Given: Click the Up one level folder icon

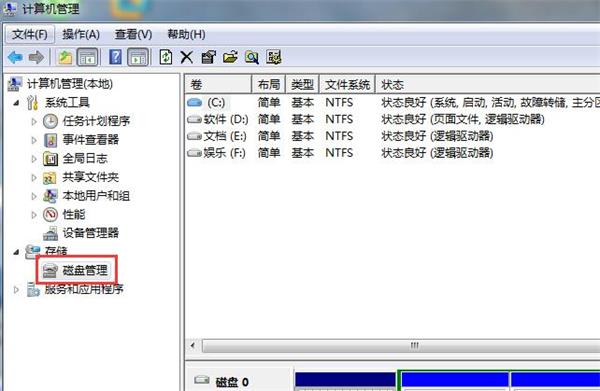Looking at the screenshot, I should [x=65, y=58].
